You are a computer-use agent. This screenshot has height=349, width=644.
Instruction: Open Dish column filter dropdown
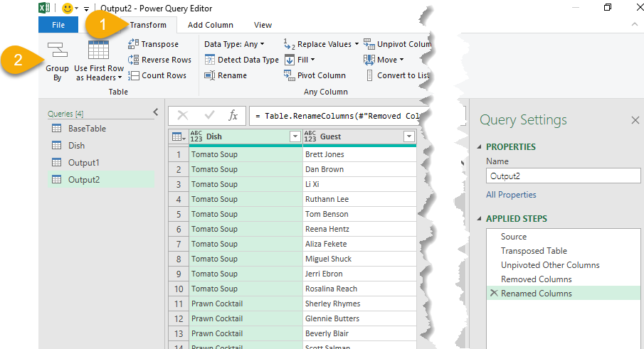point(295,136)
